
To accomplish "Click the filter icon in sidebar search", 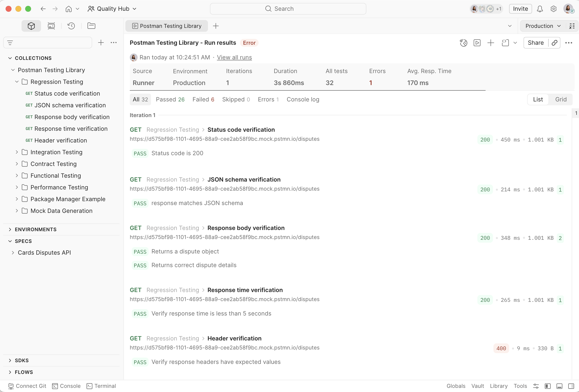I will coord(10,43).
